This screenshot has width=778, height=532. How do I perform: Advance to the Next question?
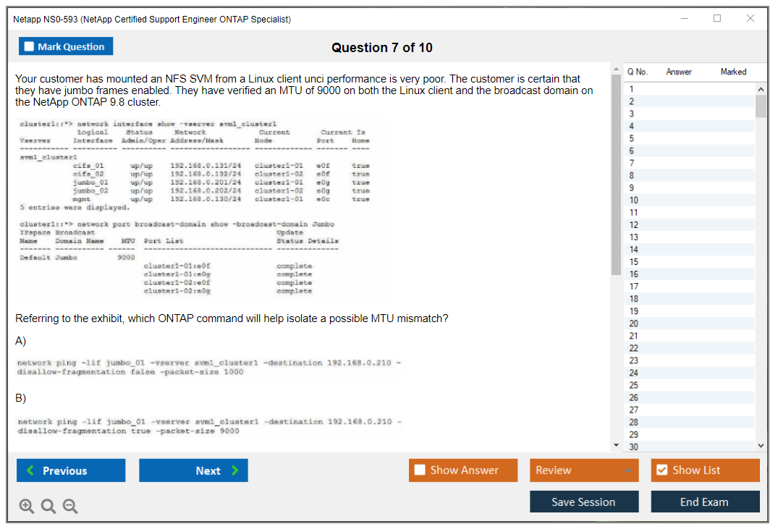193,470
